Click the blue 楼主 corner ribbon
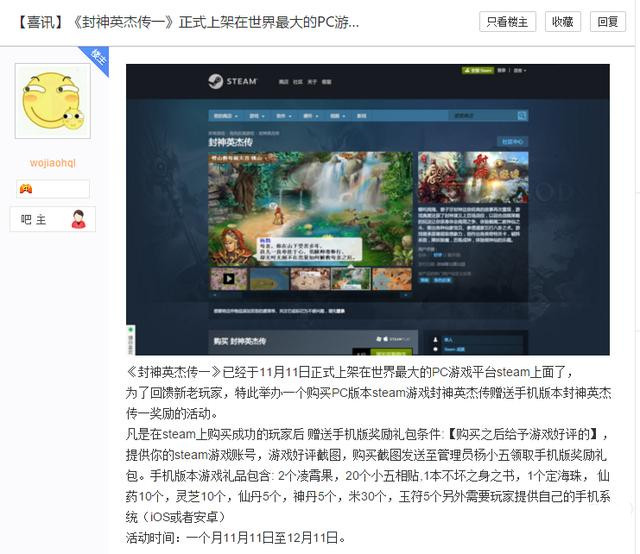 click(x=97, y=58)
